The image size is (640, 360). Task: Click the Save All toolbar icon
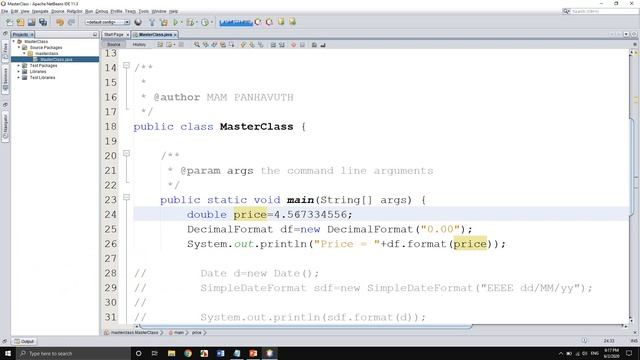coord(43,22)
